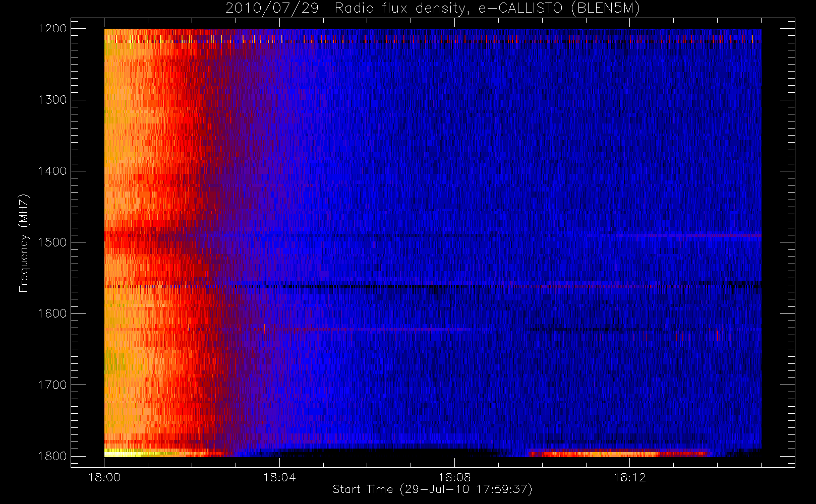The height and width of the screenshot is (504, 816).
Task: Click the 18:00 time axis label
Action: tap(104, 478)
